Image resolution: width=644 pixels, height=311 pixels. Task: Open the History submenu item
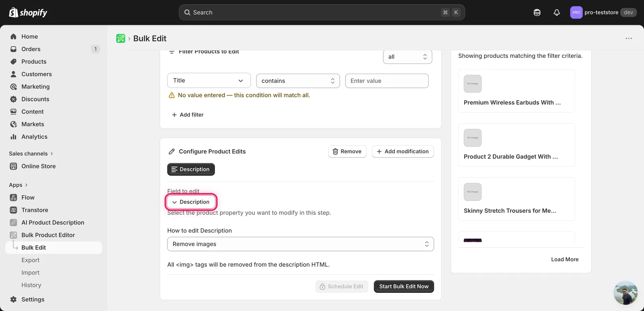click(31, 285)
